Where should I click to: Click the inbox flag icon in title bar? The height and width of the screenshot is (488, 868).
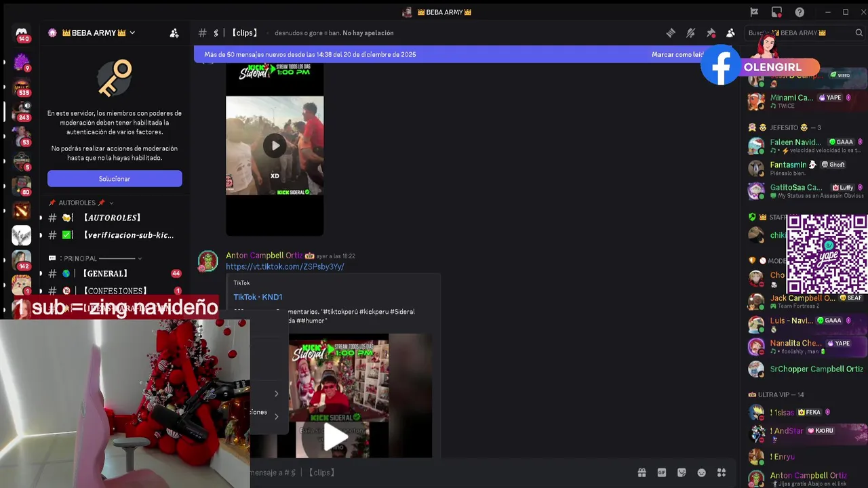tap(754, 12)
